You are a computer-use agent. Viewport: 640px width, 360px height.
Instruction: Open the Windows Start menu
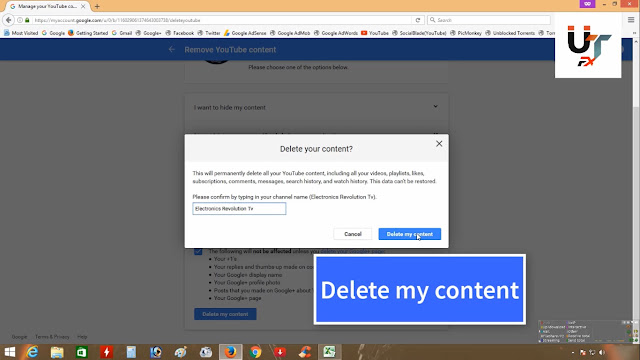(x=9, y=351)
